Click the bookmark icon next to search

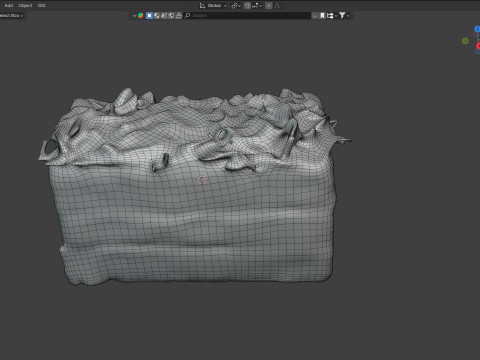point(322,15)
